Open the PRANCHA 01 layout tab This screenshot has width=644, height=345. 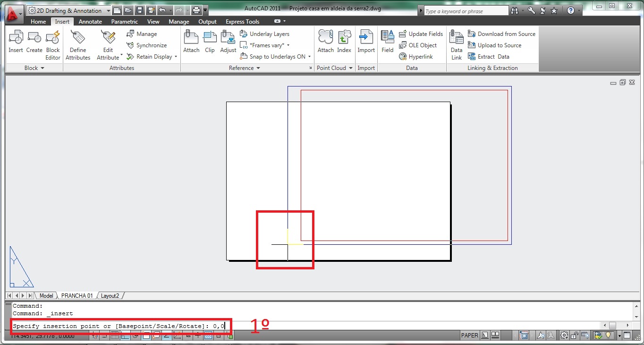(x=76, y=295)
